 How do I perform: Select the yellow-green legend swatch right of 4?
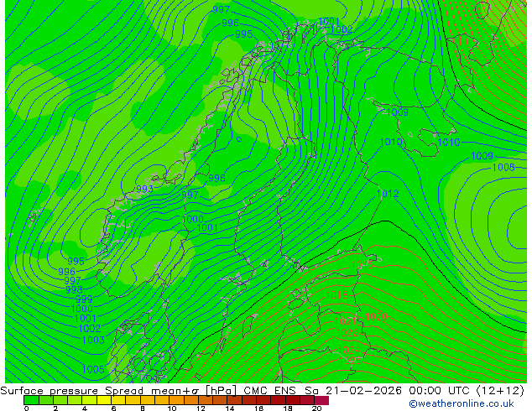[89, 400]
